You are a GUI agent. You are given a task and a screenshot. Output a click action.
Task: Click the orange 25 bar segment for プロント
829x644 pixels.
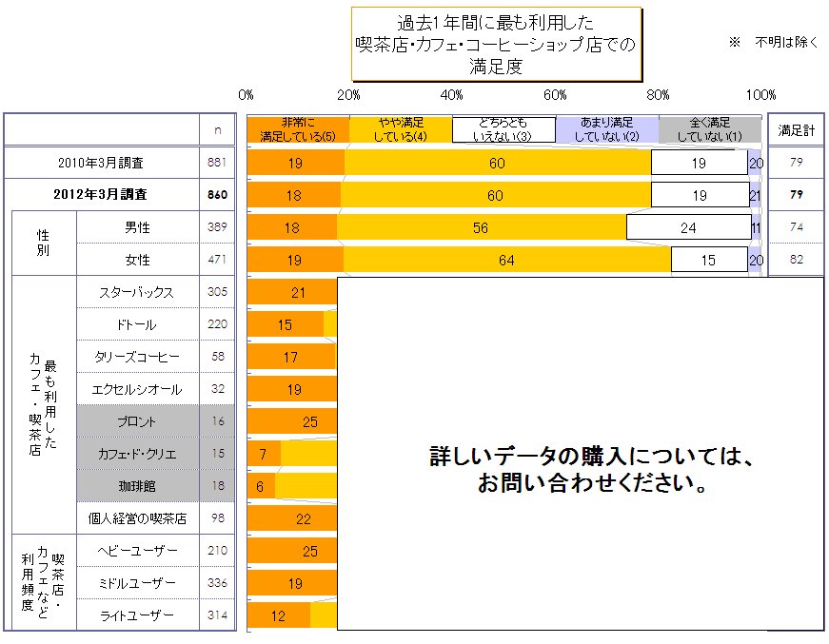tap(292, 421)
